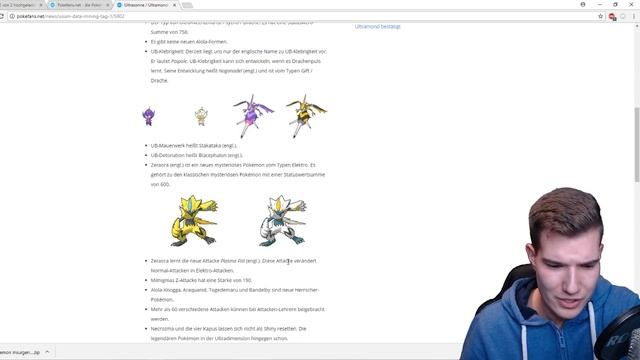Click the purple Naganadel sprite image
Image resolution: width=640 pixels, height=360 pixels.
pos(253,116)
